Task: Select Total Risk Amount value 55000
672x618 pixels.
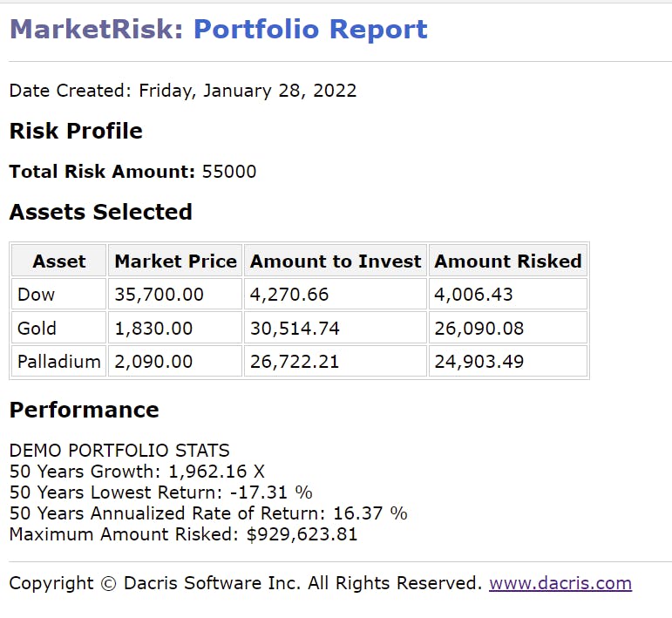Action: [x=229, y=172]
